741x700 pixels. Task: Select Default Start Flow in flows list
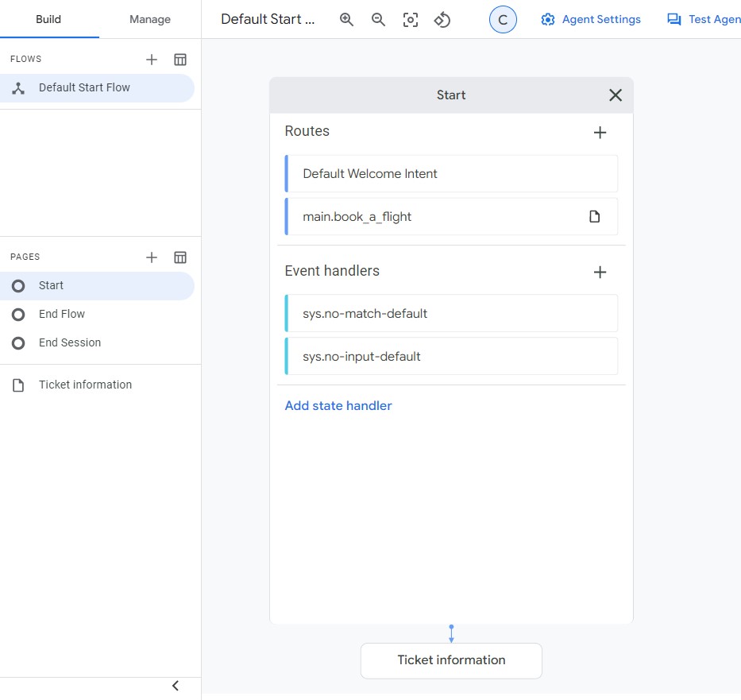[x=97, y=88]
